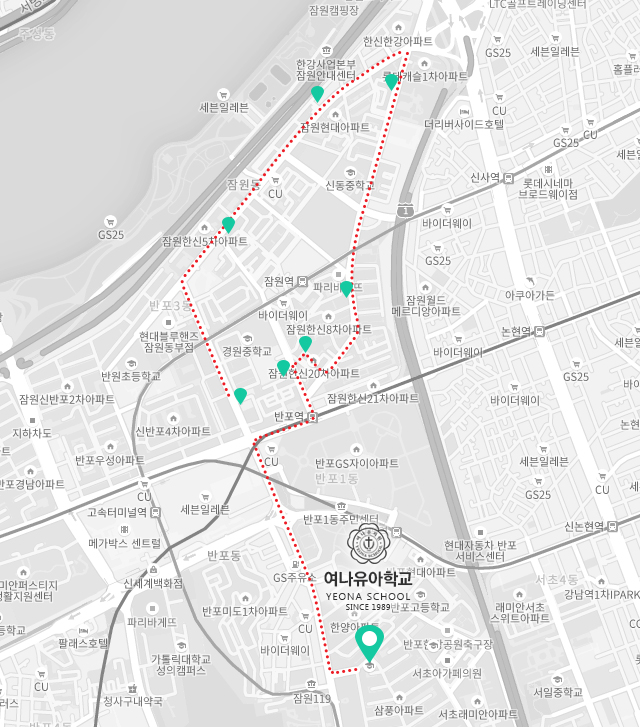Select the green pin by 잠원현대아파트

[317, 94]
